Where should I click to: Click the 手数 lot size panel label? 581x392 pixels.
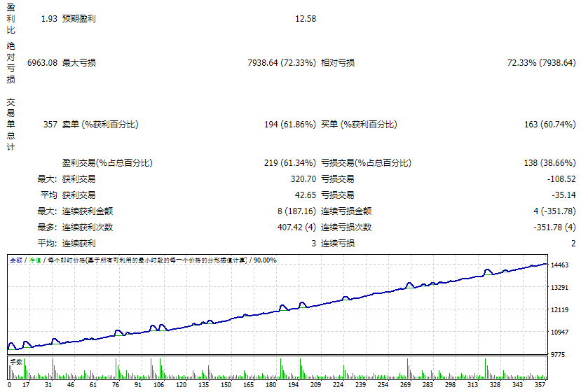tap(16, 362)
